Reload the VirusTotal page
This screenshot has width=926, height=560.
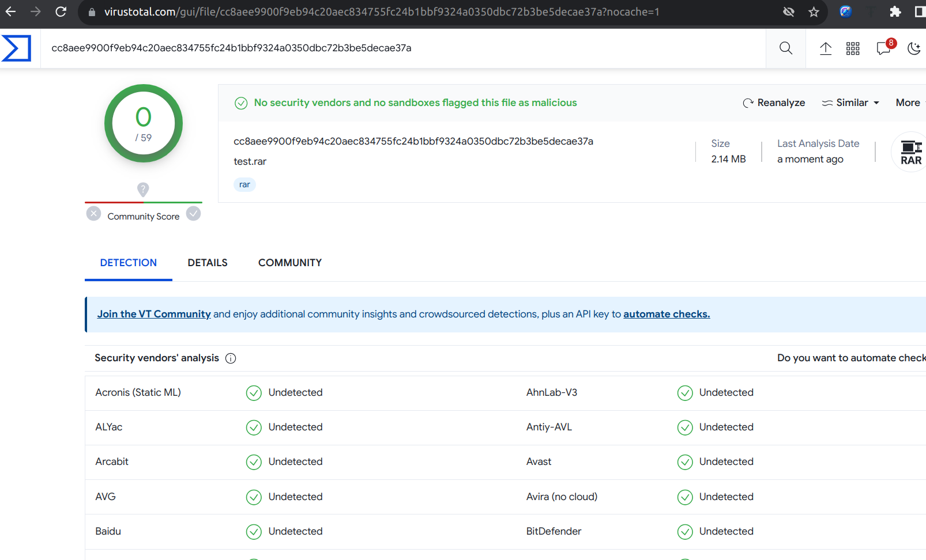[x=61, y=12]
